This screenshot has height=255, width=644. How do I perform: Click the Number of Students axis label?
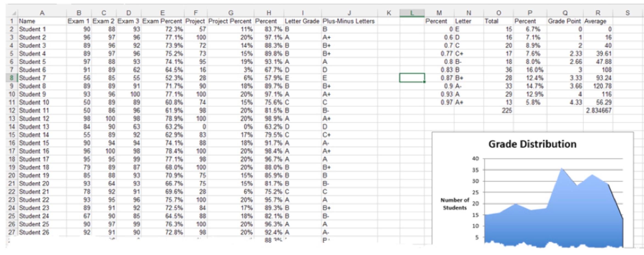(455, 204)
